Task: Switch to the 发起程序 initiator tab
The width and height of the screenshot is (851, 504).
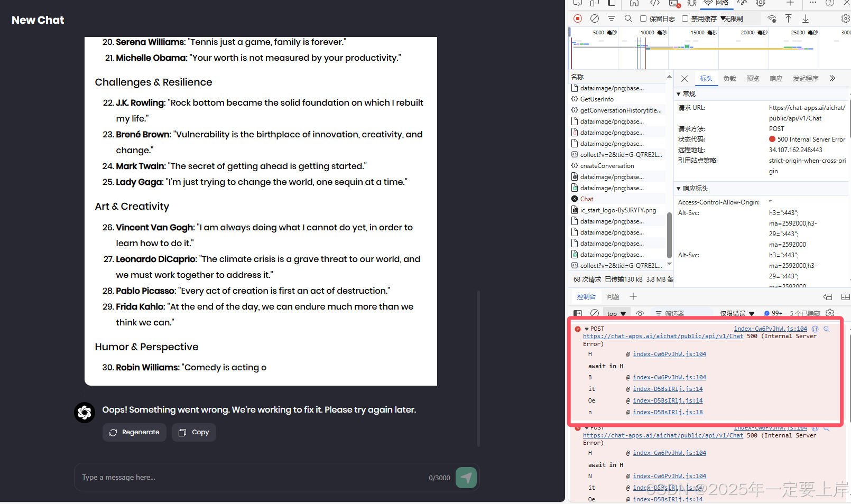Action: (x=806, y=78)
